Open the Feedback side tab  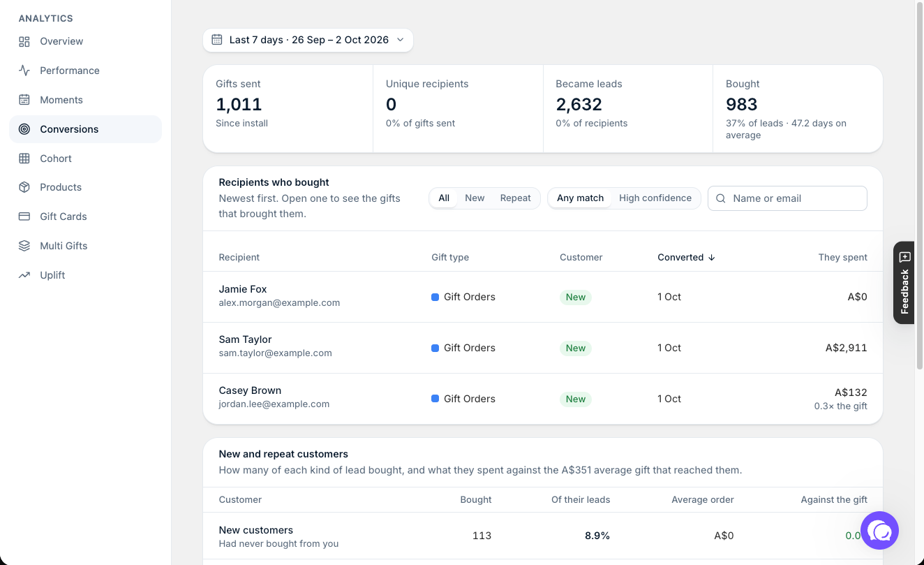904,283
